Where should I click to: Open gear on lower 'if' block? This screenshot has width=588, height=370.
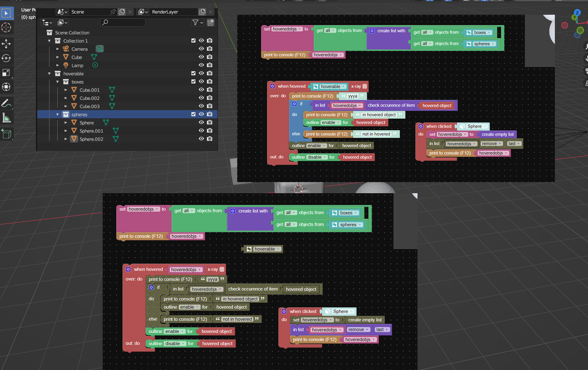coord(151,287)
